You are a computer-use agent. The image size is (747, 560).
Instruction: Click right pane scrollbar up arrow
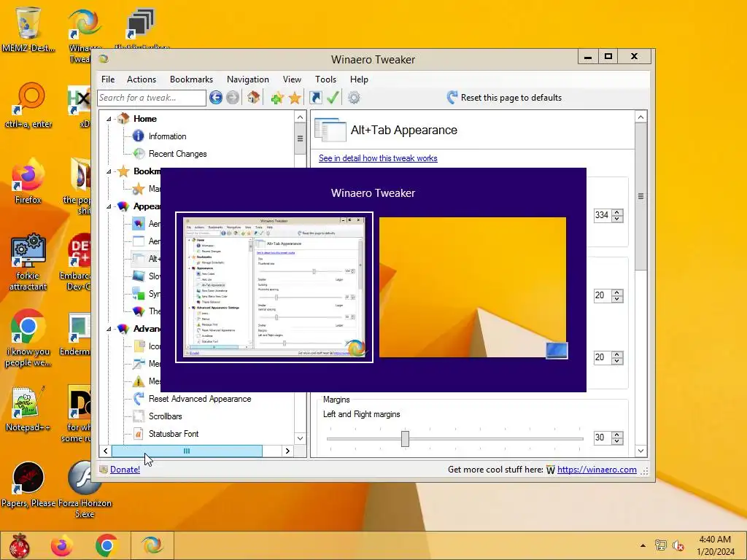tap(640, 117)
